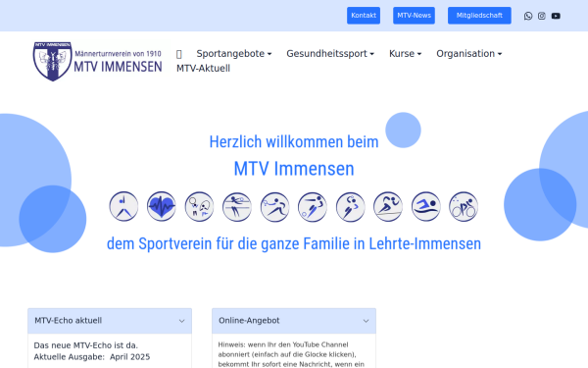Expand the Sportangebote dropdown menu
The height and width of the screenshot is (368, 588).
[x=234, y=54]
